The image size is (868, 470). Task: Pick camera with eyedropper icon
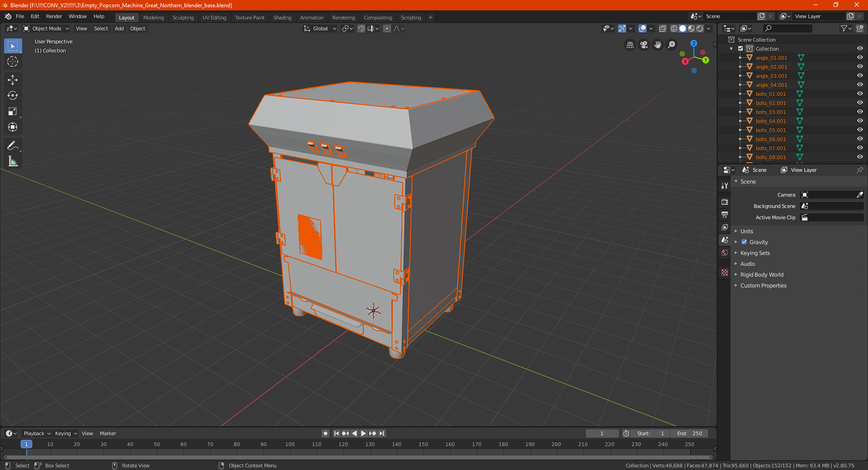pyautogui.click(x=859, y=195)
